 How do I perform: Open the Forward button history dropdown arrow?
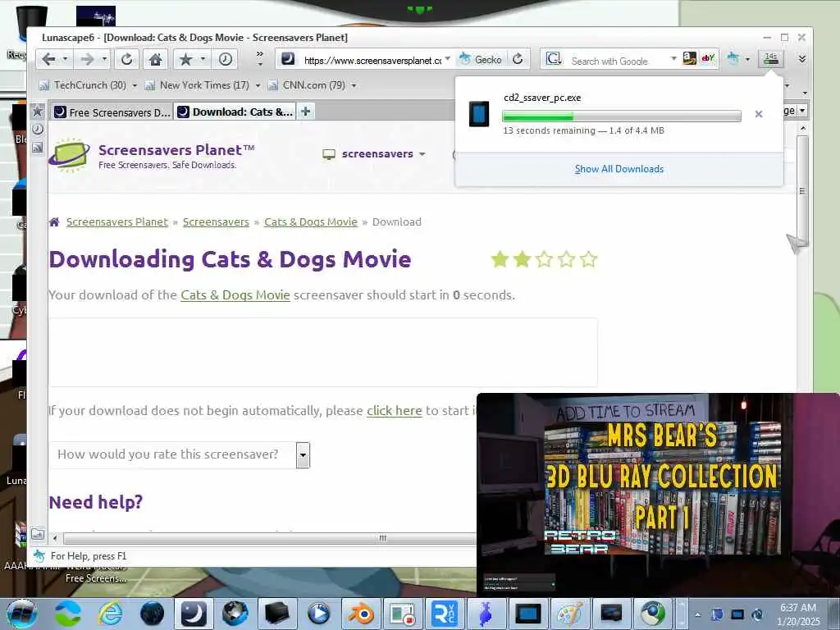104,59
